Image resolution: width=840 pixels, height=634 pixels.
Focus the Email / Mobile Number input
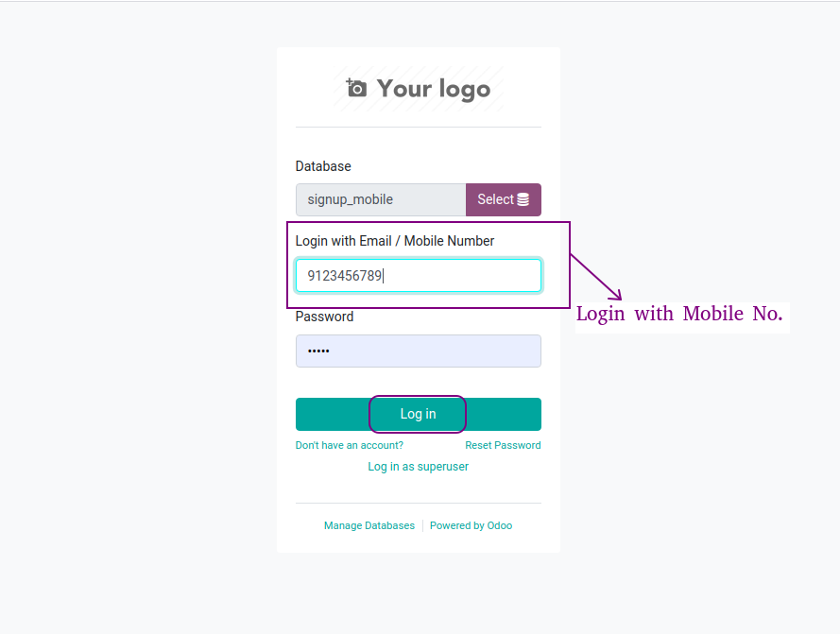pos(419,276)
